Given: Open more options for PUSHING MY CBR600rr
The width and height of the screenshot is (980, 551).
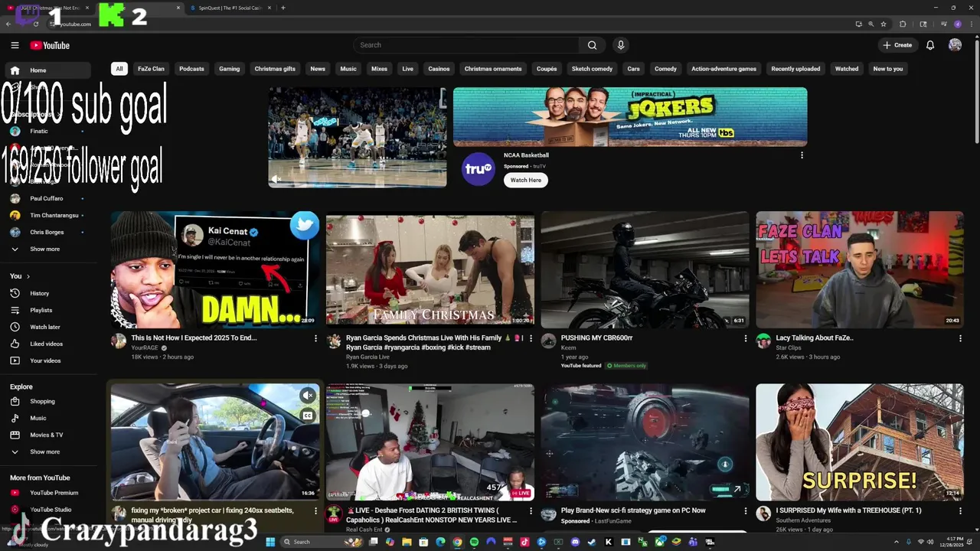Looking at the screenshot, I should click(x=746, y=338).
